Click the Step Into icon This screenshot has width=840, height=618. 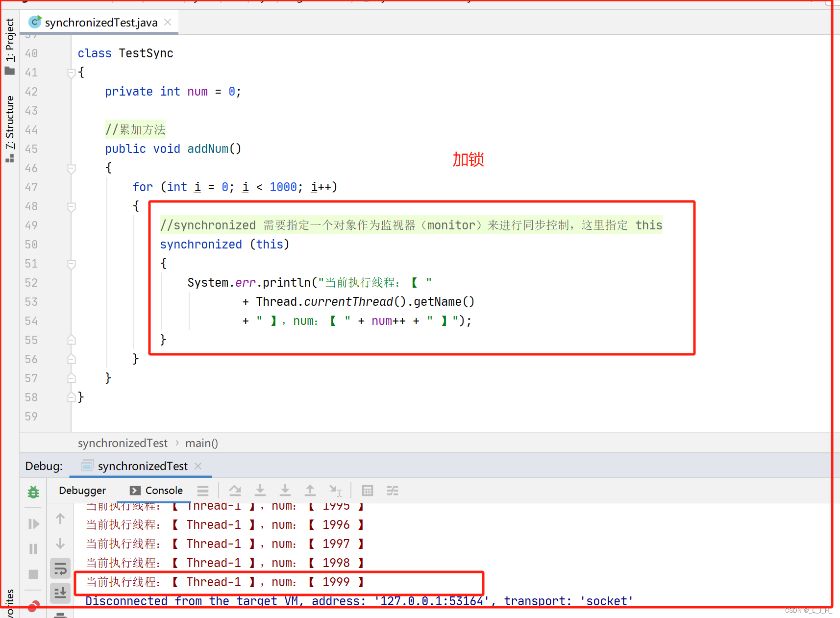tap(260, 491)
